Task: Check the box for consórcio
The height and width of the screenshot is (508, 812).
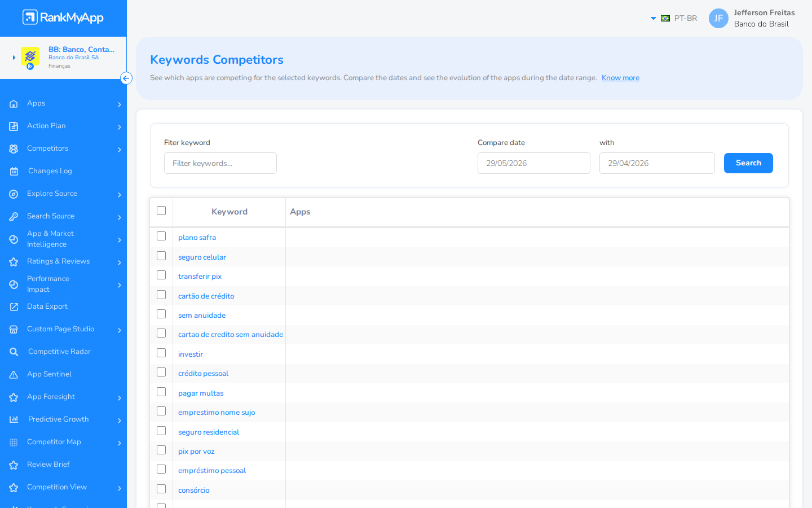Action: click(x=161, y=489)
